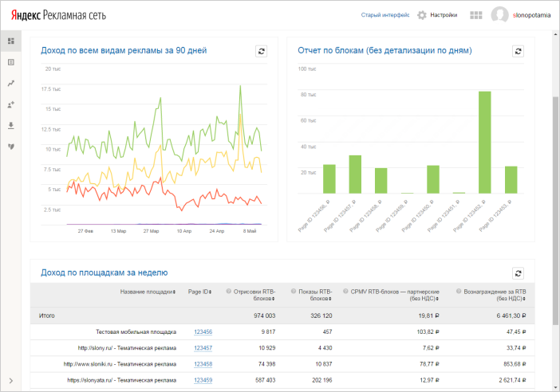The height and width of the screenshot is (392, 560).
Task: Open Page ID 123457 link
Action: [203, 348]
